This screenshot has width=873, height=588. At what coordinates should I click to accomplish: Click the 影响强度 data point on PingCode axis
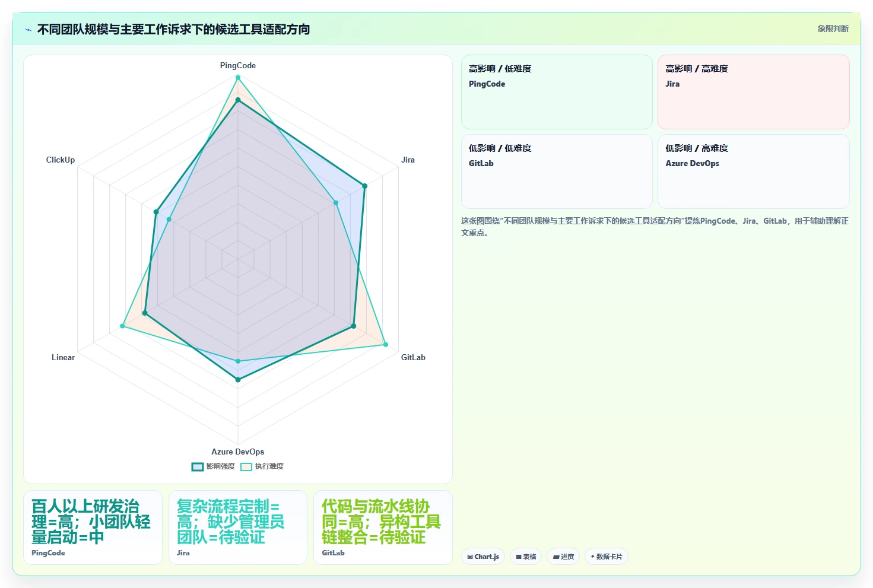[x=238, y=100]
